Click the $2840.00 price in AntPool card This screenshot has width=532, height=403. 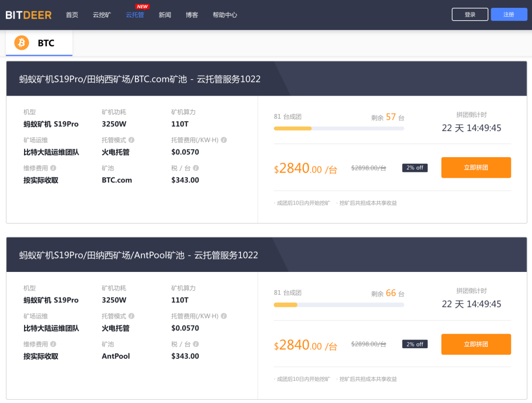[306, 345]
